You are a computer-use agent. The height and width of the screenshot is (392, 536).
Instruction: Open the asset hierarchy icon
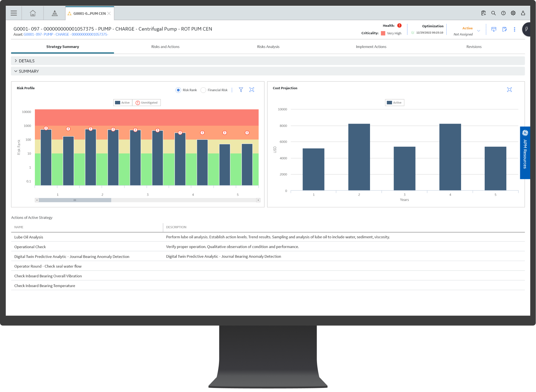[54, 13]
